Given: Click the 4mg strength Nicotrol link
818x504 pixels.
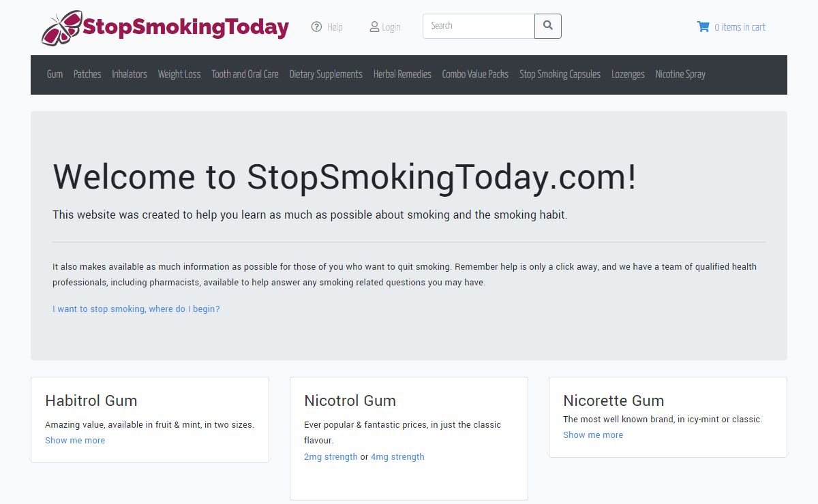Looking at the screenshot, I should tap(397, 456).
